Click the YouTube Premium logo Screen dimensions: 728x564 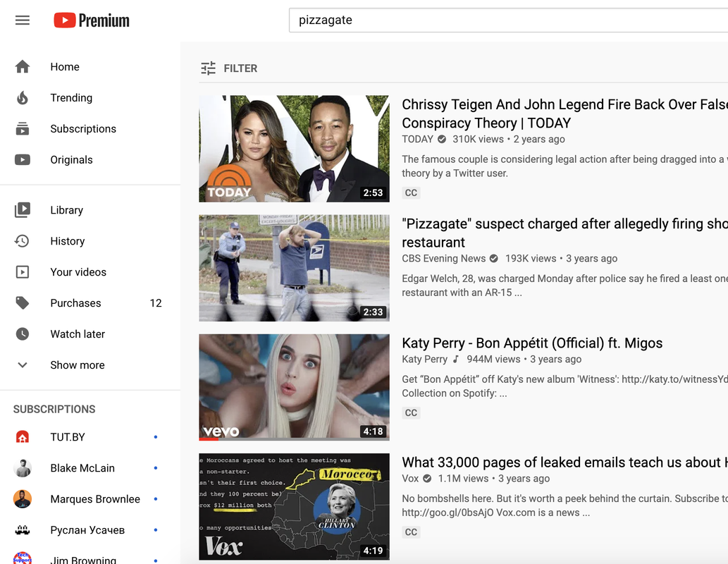click(92, 20)
